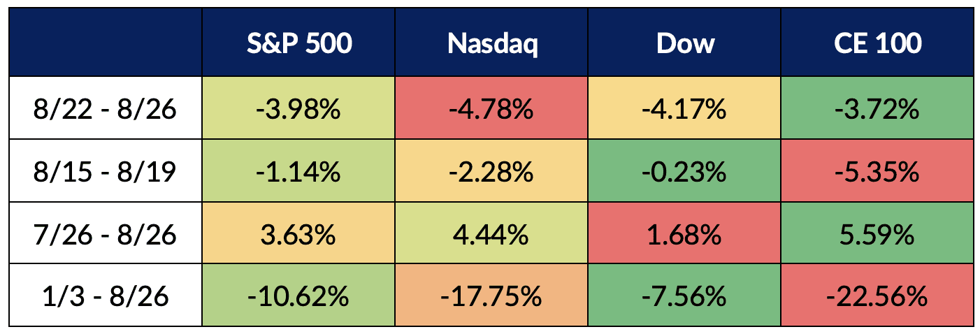This screenshot has width=980, height=334.
Task: Click the red -5.35% CE 100 cell
Action: click(x=877, y=170)
